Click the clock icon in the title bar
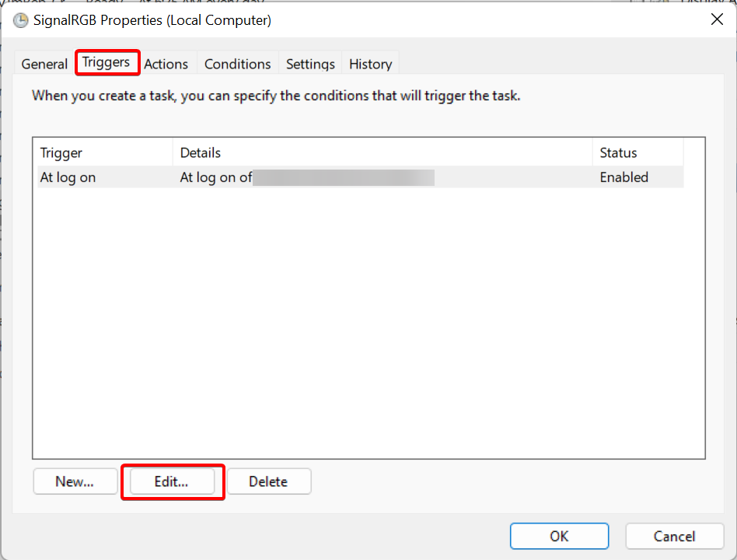This screenshot has width=737, height=560. pos(20,20)
